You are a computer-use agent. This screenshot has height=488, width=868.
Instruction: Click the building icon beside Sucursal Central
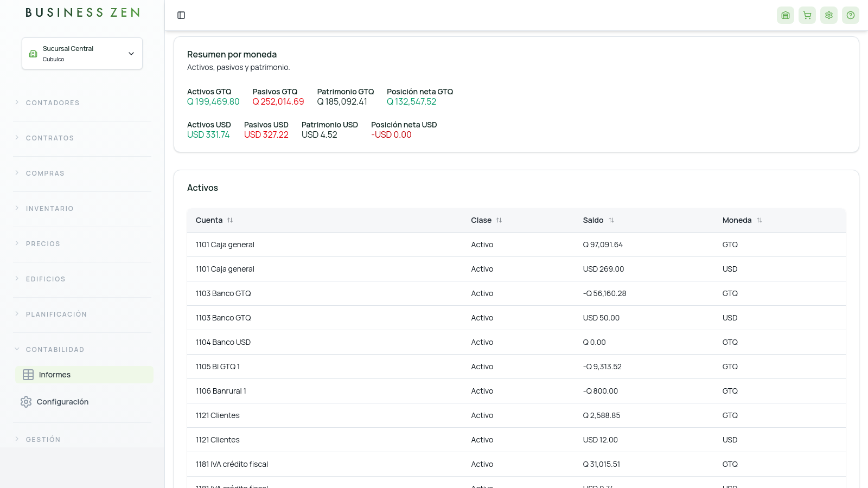(x=33, y=54)
